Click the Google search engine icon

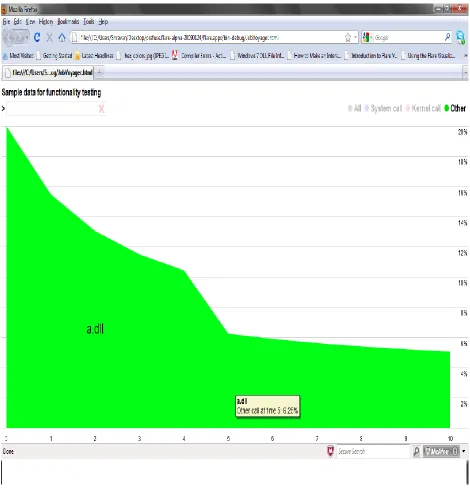[366, 37]
